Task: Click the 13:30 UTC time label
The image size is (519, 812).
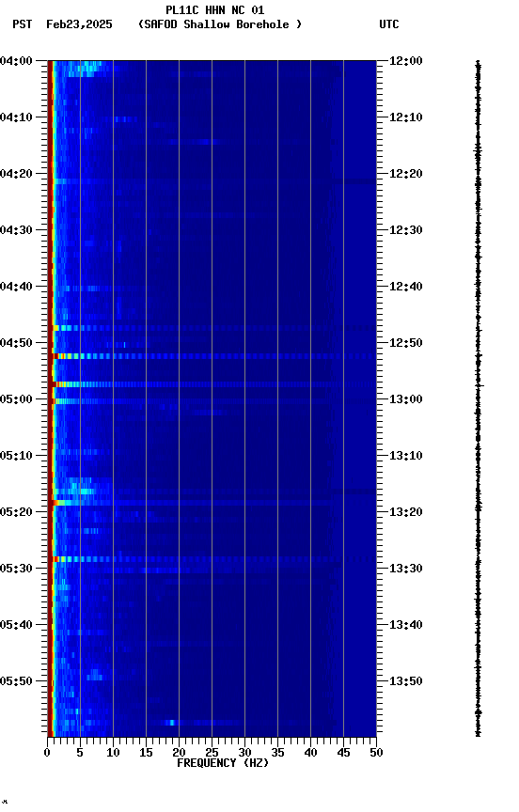Action: (406, 570)
